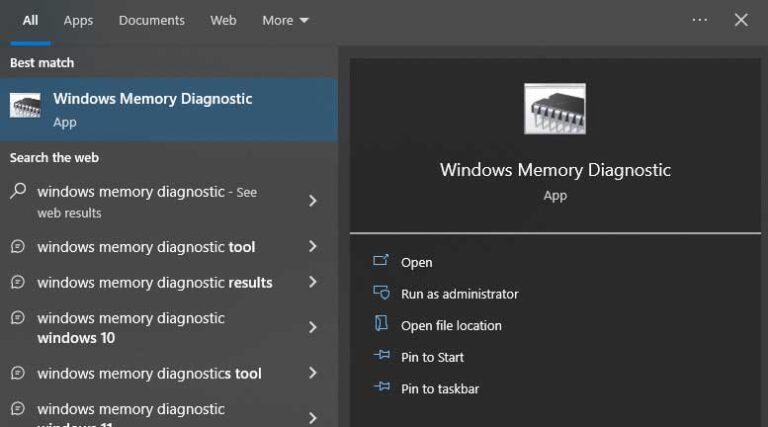
Task: Click the Pin to Start pin icon
Action: (380, 356)
